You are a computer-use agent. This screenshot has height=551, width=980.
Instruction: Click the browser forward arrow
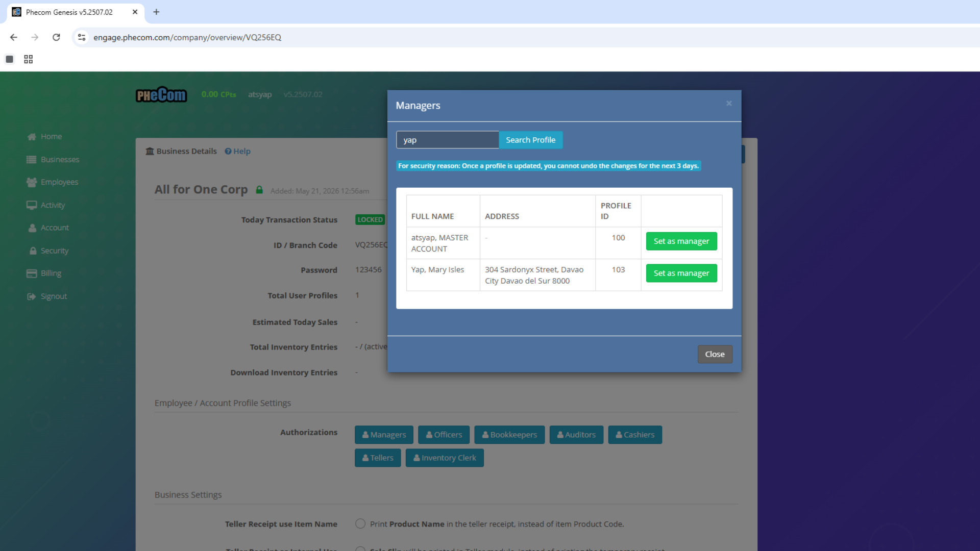(x=35, y=37)
